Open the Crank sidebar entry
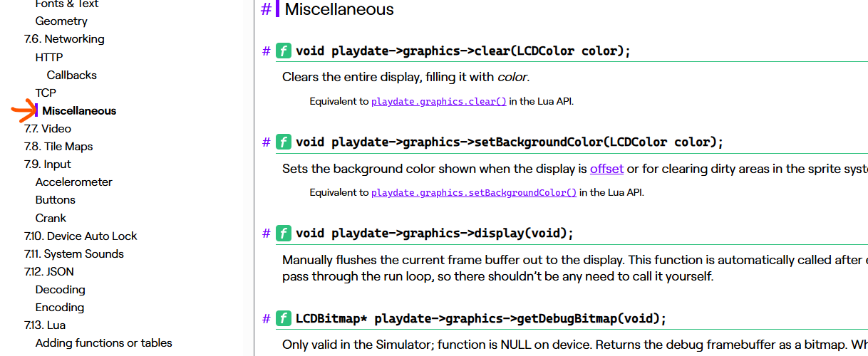Screen dimensions: 868x356 pos(51,218)
